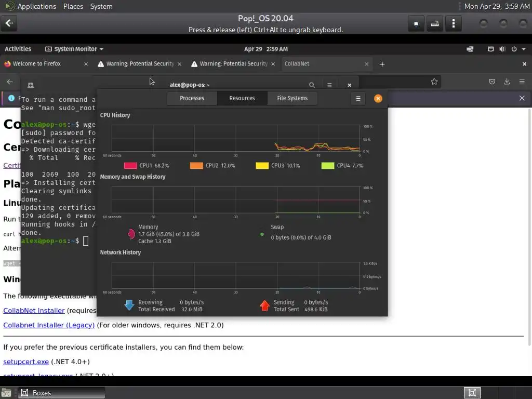Viewport: 532px width, 399px height.
Task: Switch to the File Systems tab
Action: point(292,98)
